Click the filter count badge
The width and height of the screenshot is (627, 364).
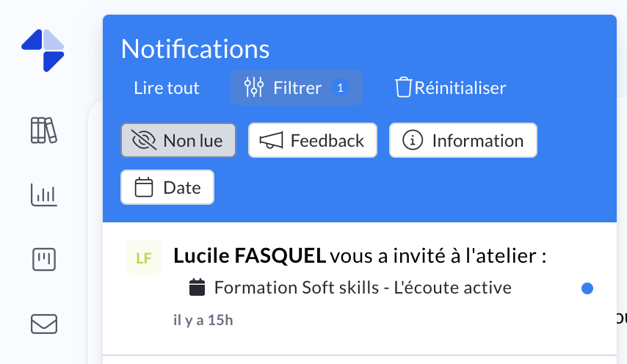pos(339,88)
